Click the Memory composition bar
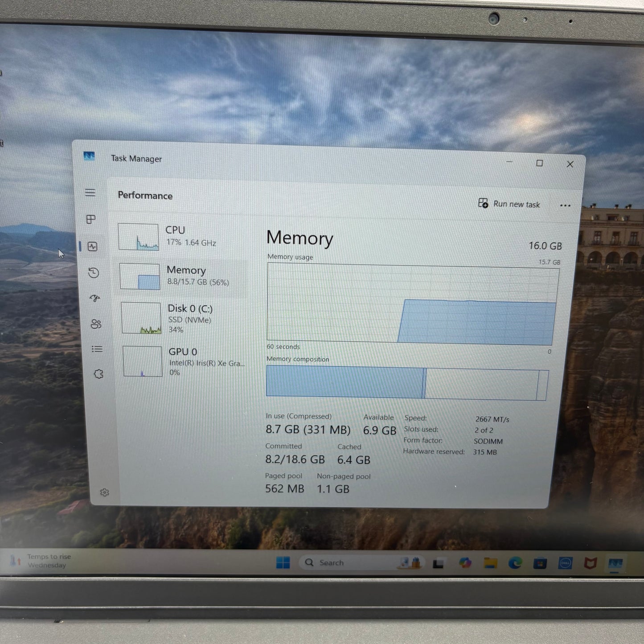644x644 pixels. point(407,382)
